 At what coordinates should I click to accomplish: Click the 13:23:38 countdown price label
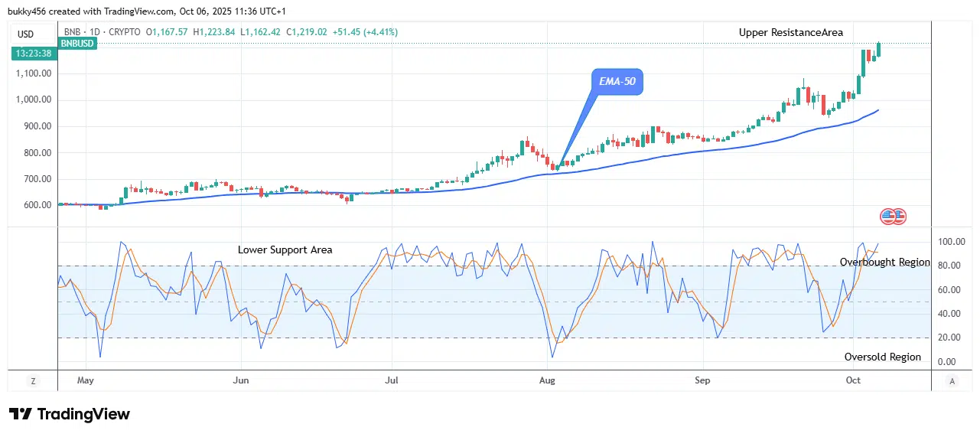click(x=32, y=54)
